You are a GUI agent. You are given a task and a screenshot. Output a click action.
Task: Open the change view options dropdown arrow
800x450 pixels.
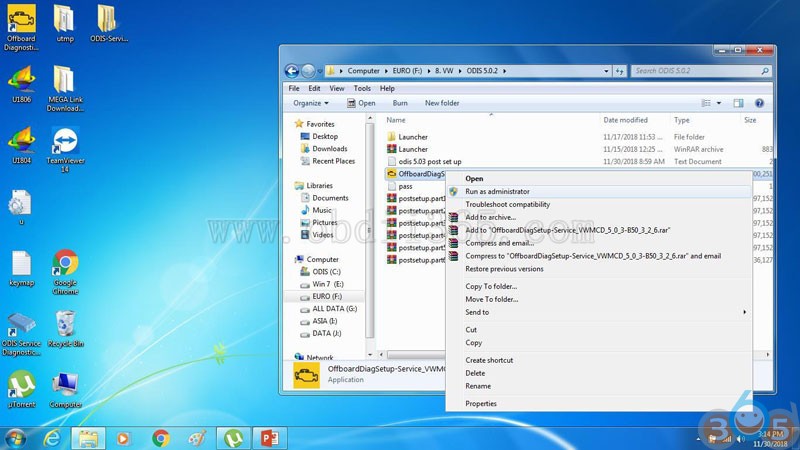[719, 103]
